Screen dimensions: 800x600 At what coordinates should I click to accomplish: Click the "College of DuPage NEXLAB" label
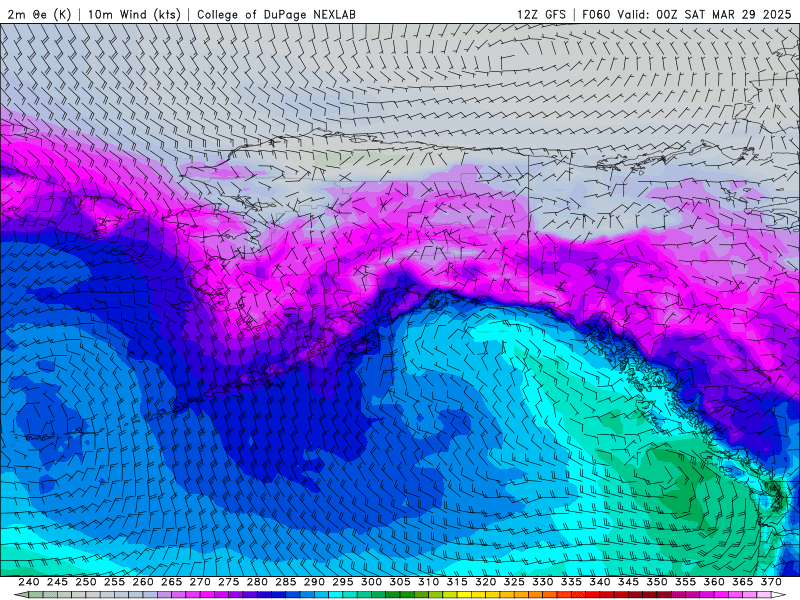[x=276, y=14]
